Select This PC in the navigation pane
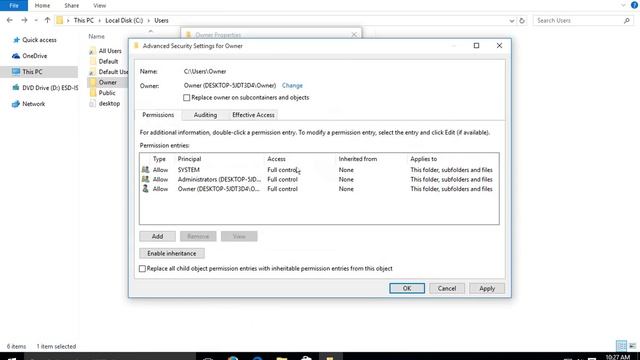The width and height of the screenshot is (640, 360). 32,71
